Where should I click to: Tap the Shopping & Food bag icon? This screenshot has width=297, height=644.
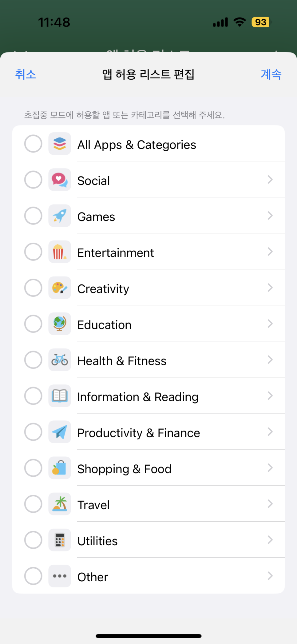pos(60,468)
